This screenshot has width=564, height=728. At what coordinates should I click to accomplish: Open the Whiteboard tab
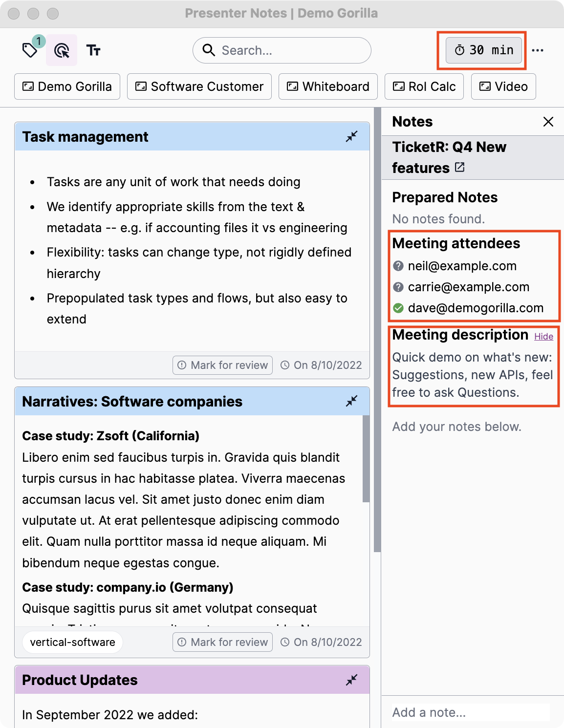pyautogui.click(x=328, y=86)
